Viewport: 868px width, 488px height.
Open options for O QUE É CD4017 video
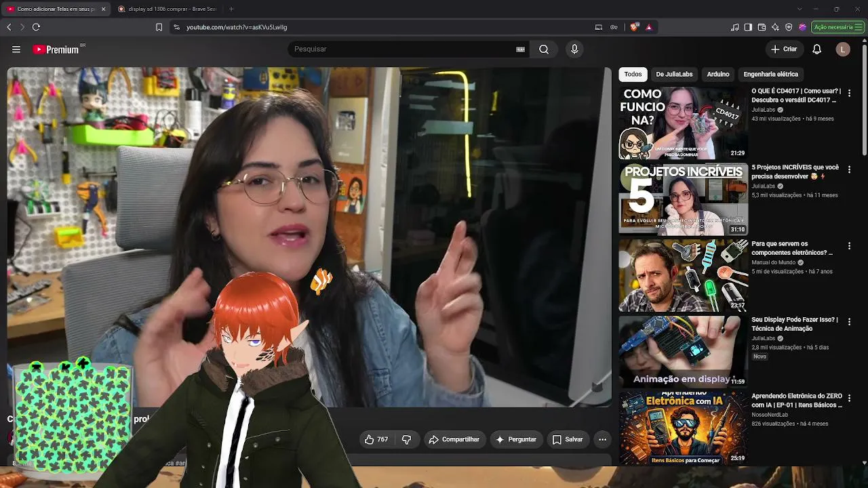click(849, 93)
